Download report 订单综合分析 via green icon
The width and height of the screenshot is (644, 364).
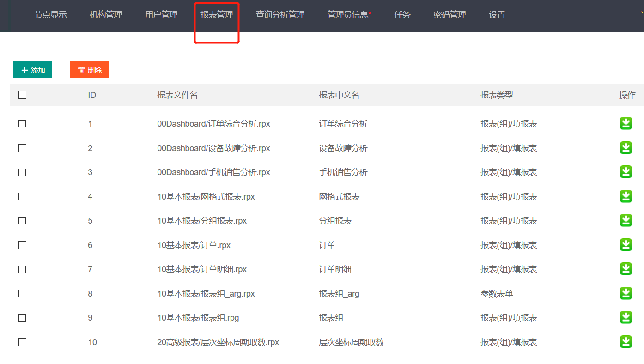(x=626, y=123)
